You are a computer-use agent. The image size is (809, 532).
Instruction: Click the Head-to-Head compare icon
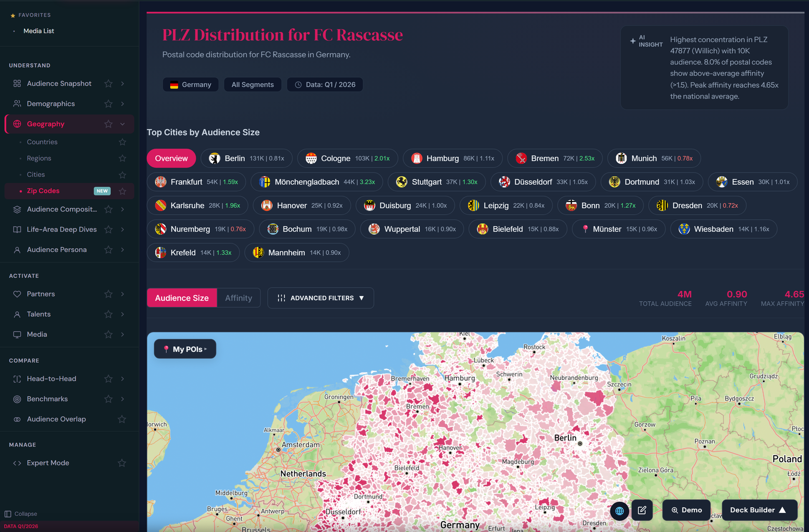coord(17,379)
